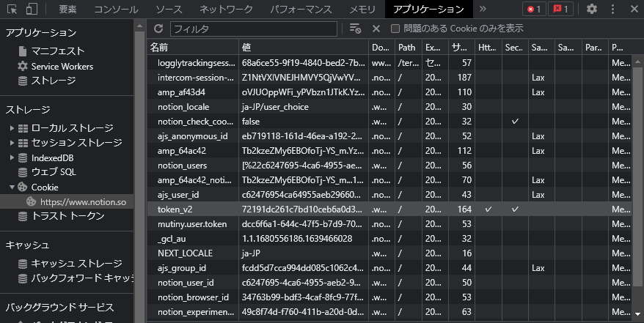Toggle the device toolbar icon
Viewport: 644px width, 323px height.
click(32, 9)
